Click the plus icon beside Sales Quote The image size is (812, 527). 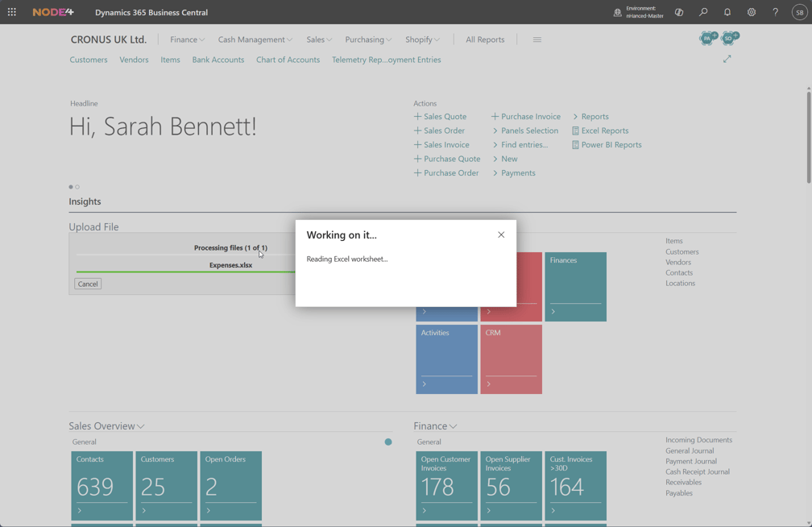(x=417, y=117)
